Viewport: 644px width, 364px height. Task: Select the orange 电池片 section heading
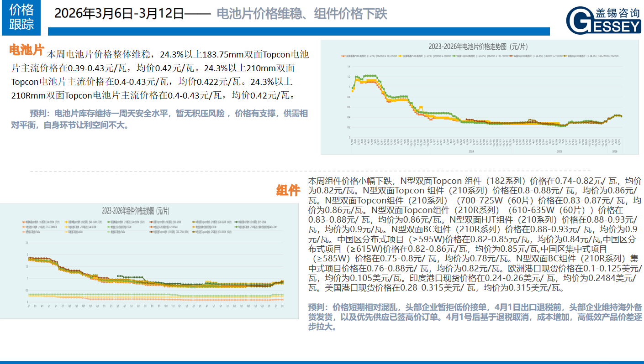(27, 50)
